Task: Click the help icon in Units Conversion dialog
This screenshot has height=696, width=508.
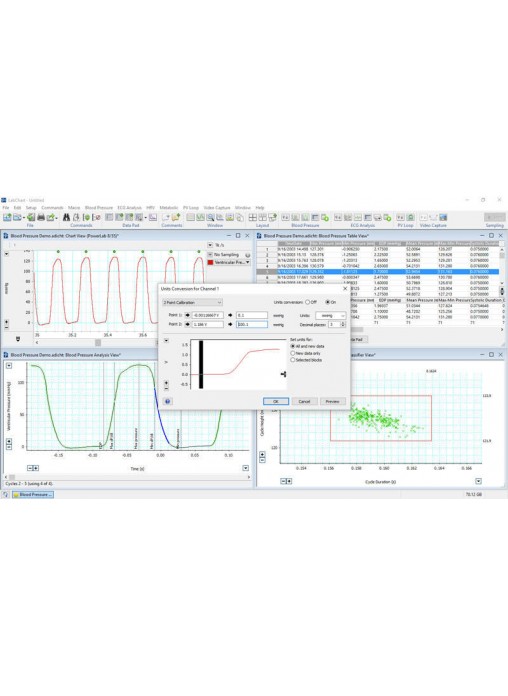Action: (167, 401)
